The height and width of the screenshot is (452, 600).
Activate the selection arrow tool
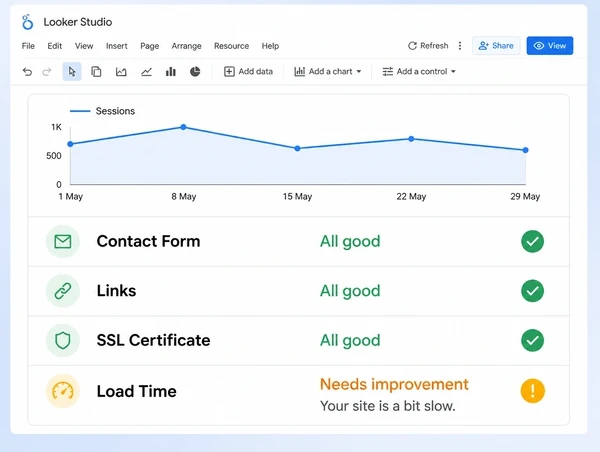pos(72,72)
